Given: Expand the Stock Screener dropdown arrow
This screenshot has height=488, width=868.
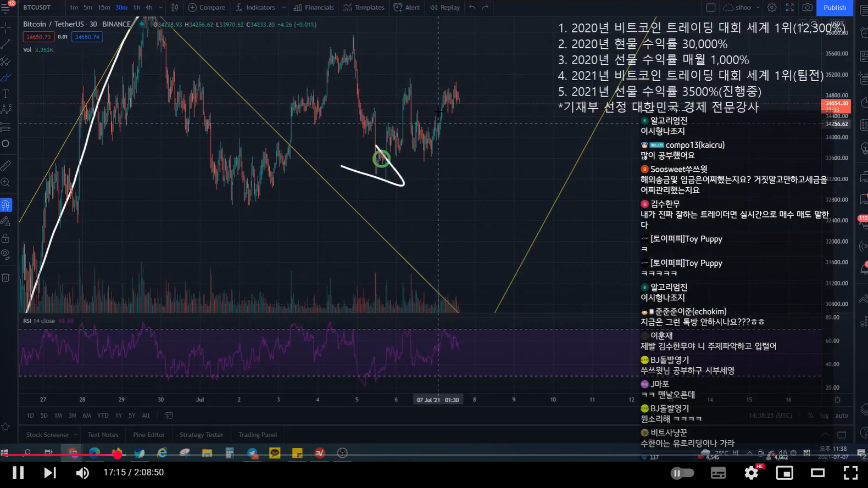Looking at the screenshot, I should 76,435.
